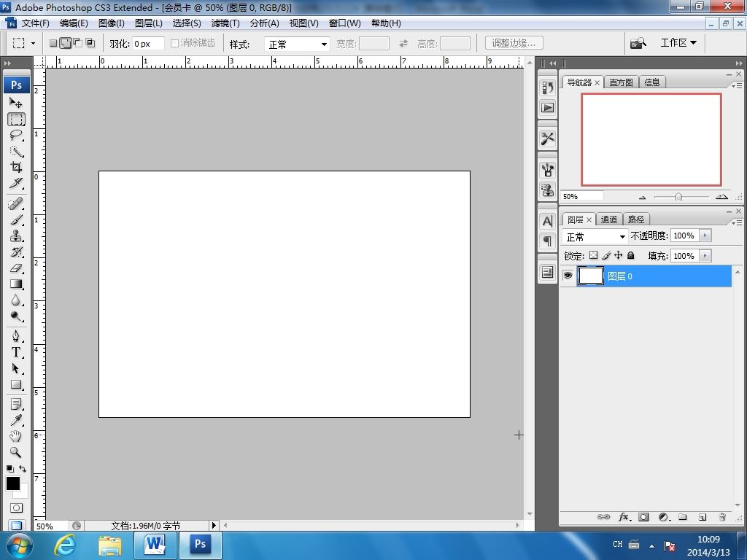Click the trash icon to delete layer

(722, 517)
